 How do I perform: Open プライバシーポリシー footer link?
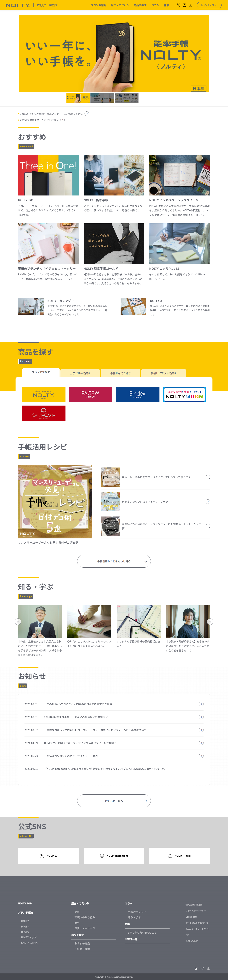[x=196, y=911]
